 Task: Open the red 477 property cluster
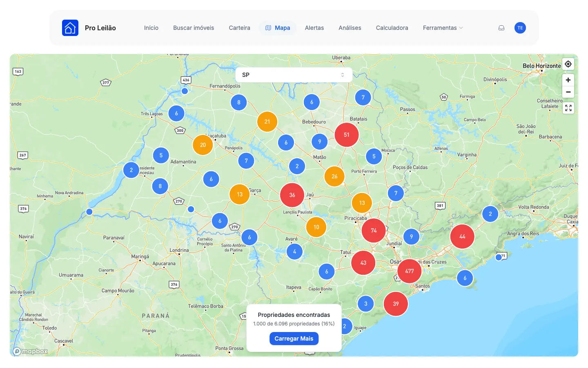pos(410,271)
